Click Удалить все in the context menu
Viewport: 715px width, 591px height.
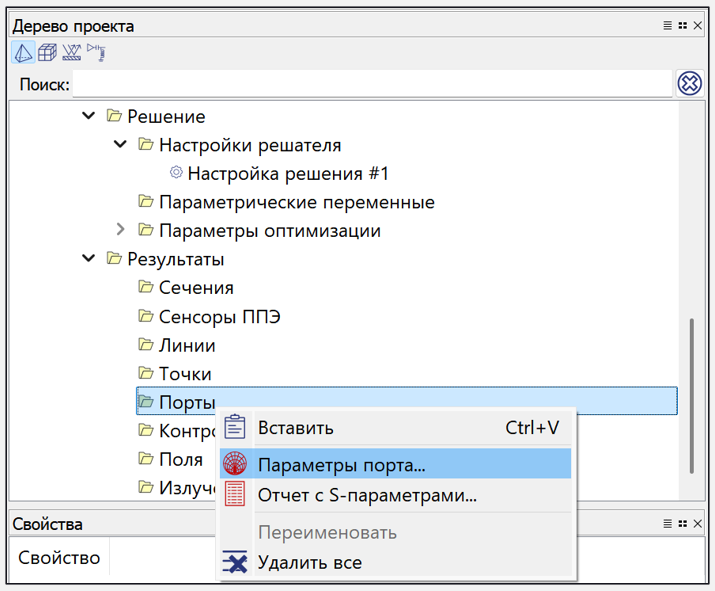(x=309, y=562)
